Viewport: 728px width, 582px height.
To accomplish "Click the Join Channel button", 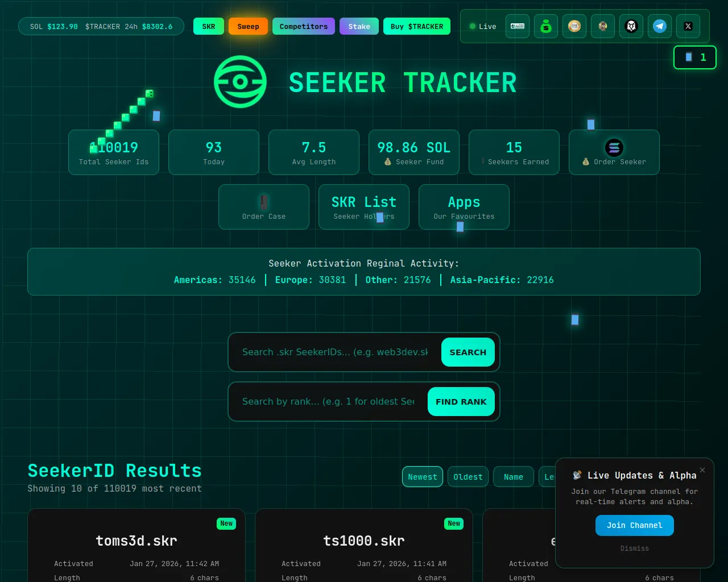I will pos(635,526).
